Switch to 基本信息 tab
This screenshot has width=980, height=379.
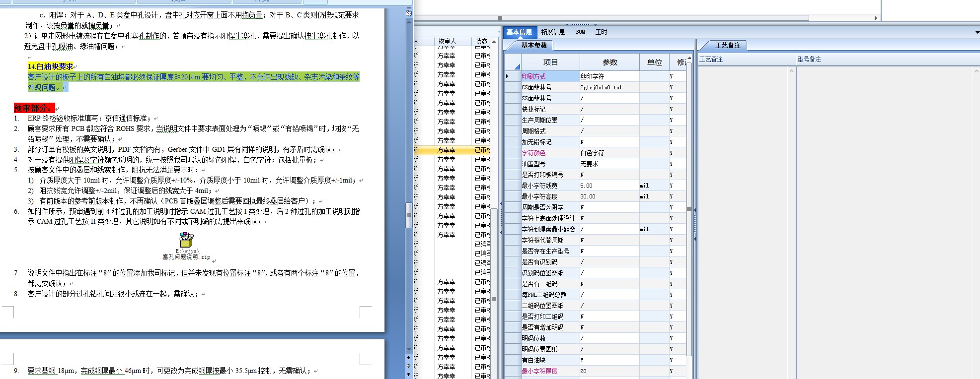point(519,32)
